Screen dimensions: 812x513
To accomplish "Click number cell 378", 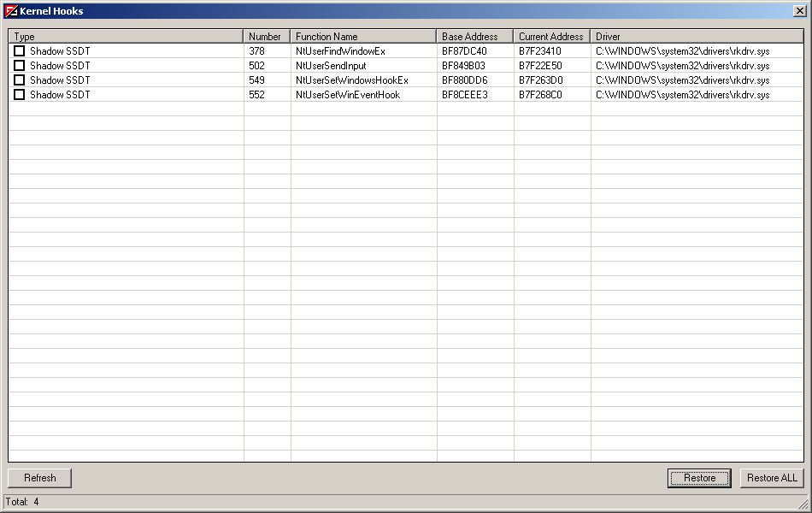I will click(257, 50).
